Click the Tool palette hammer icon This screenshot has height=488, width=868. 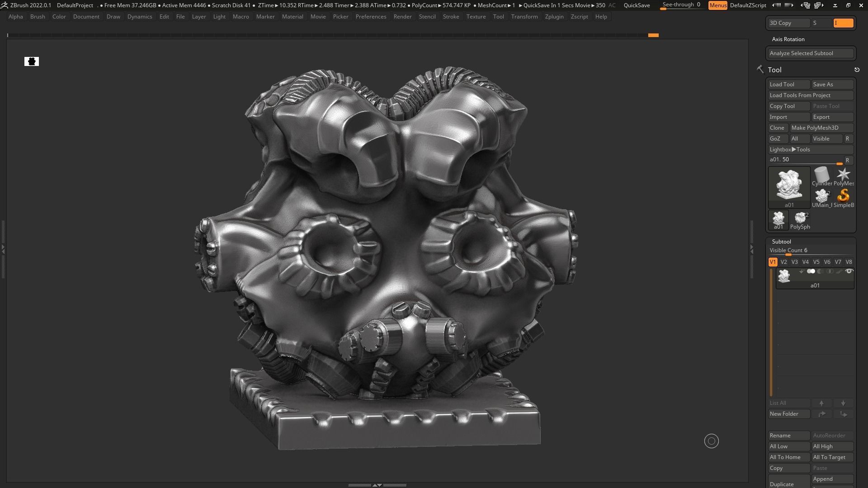(x=760, y=69)
